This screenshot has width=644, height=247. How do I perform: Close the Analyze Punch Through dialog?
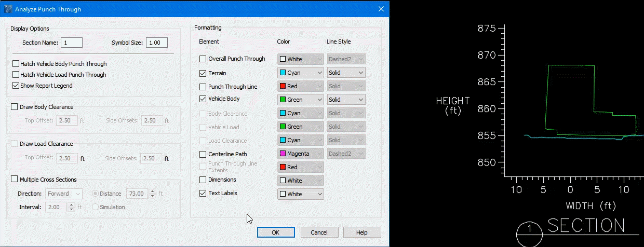point(381,9)
